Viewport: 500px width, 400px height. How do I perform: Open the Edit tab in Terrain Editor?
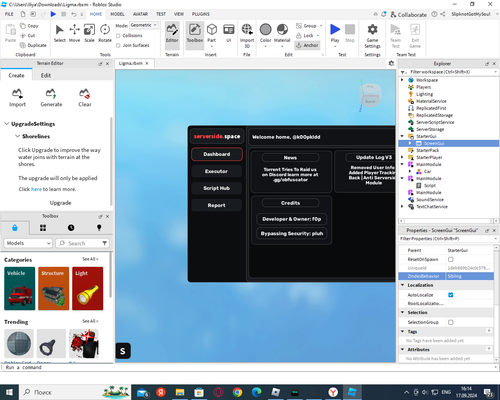coord(46,75)
